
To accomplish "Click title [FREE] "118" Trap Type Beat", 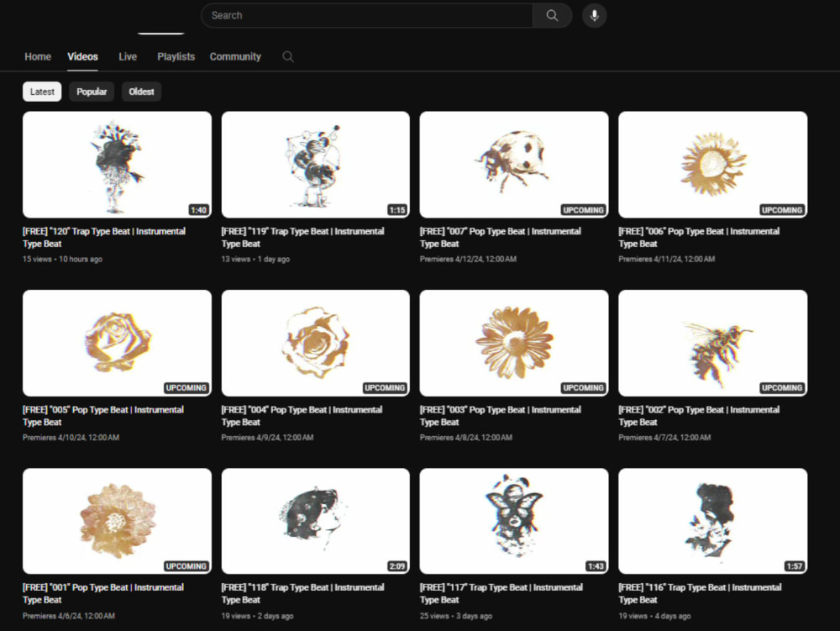I will coord(302,593).
